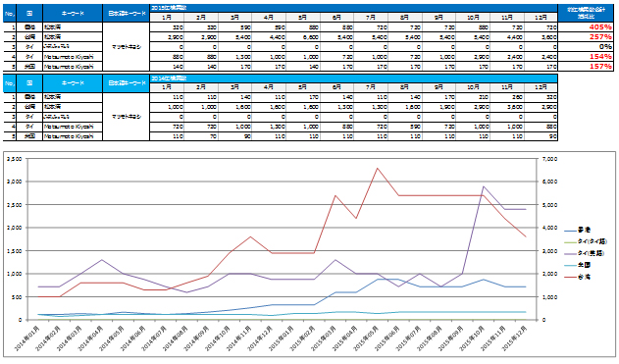Image resolution: width=619 pixels, height=364 pixels.
Task: Select the 2015年検索数 header cell
Action: click(x=353, y=8)
